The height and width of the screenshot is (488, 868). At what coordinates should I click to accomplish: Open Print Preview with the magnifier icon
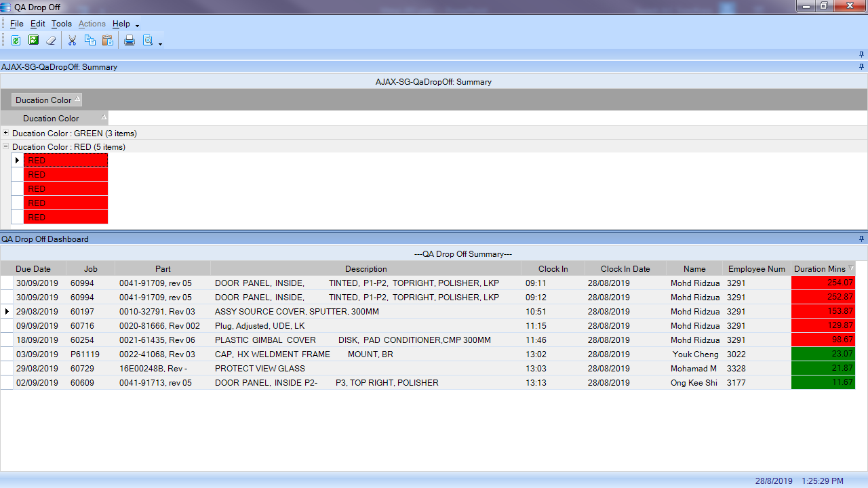click(147, 41)
